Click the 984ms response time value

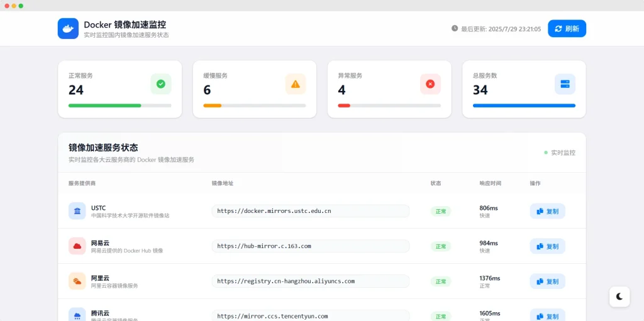(488, 243)
